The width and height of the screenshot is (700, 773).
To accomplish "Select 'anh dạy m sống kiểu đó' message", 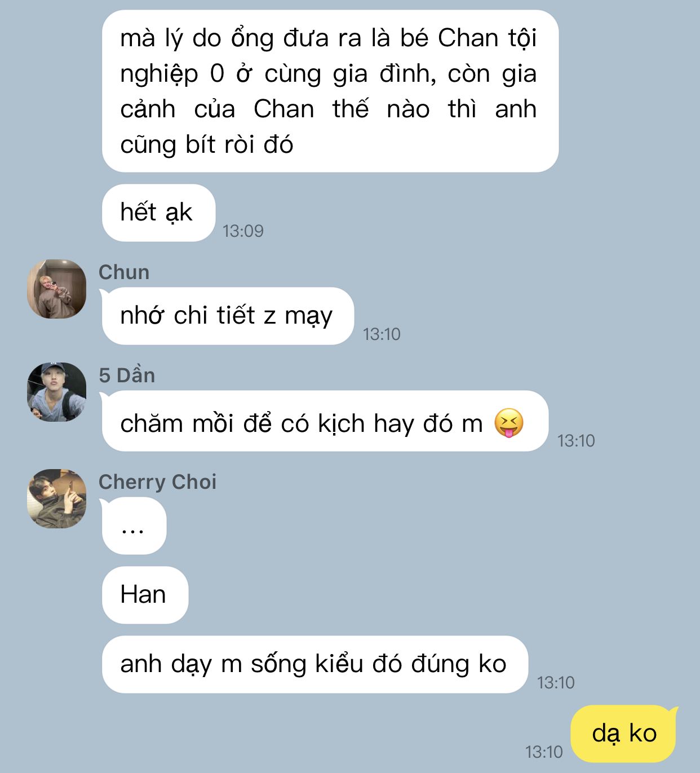I will pyautogui.click(x=314, y=664).
